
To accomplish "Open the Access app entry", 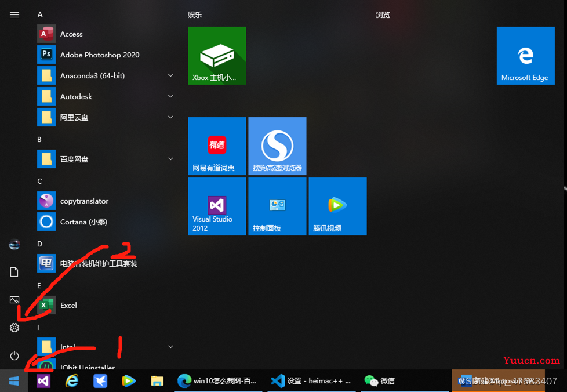I will (106, 34).
